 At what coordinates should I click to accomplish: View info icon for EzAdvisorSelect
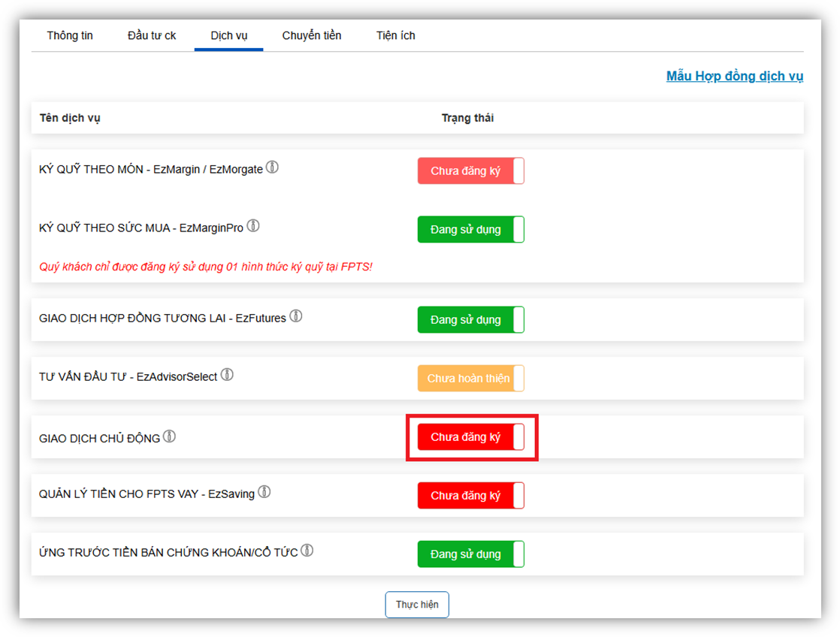click(x=227, y=375)
